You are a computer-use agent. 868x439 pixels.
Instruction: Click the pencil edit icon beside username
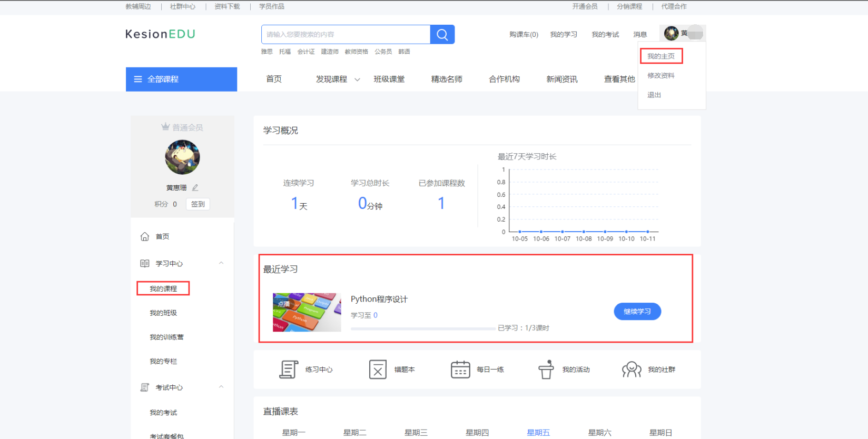click(x=195, y=188)
